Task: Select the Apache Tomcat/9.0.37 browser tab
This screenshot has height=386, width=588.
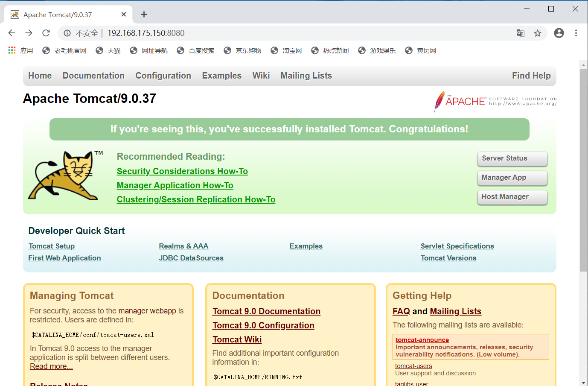Action: coord(68,15)
